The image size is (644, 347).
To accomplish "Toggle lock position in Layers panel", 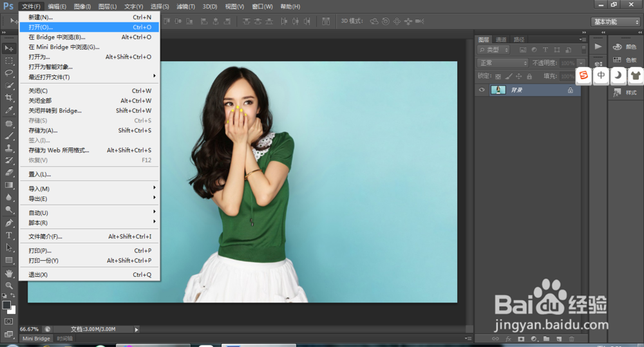I will pyautogui.click(x=518, y=77).
